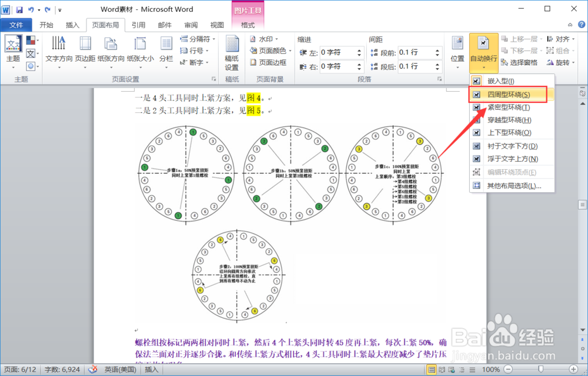The image size is (588, 376).
Task: Click 选择窗格 selection pane
Action: click(x=519, y=62)
